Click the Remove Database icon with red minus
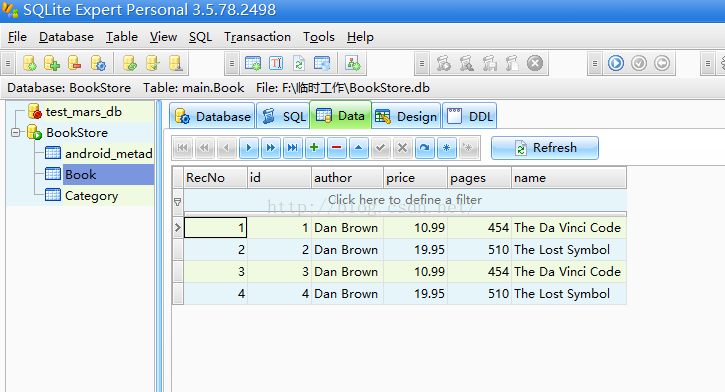The height and width of the screenshot is (392, 725). (74, 63)
